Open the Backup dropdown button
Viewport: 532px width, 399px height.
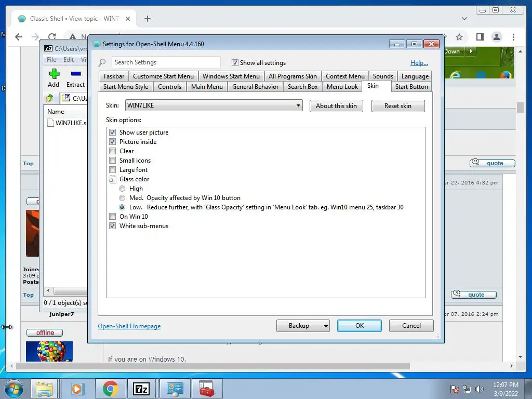(303, 326)
